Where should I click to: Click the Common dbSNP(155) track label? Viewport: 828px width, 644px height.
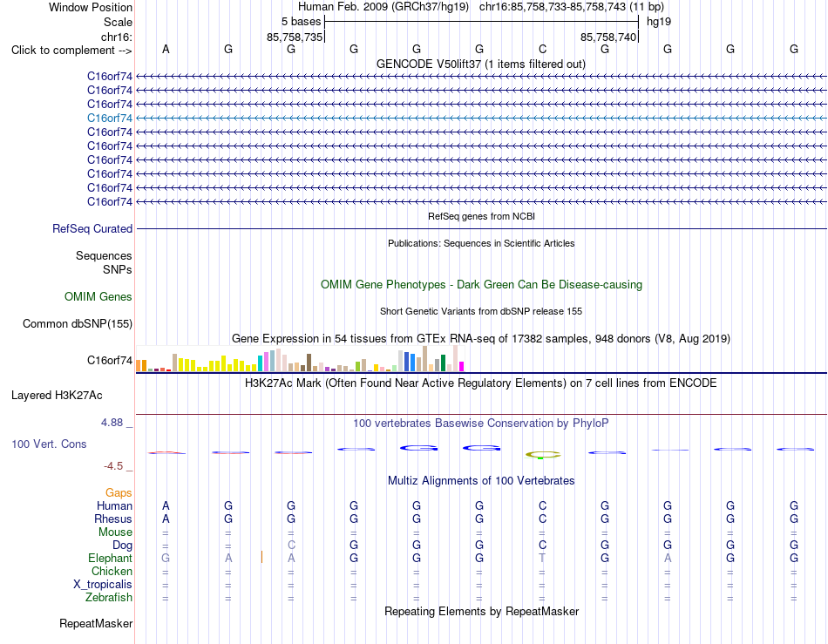click(x=78, y=324)
